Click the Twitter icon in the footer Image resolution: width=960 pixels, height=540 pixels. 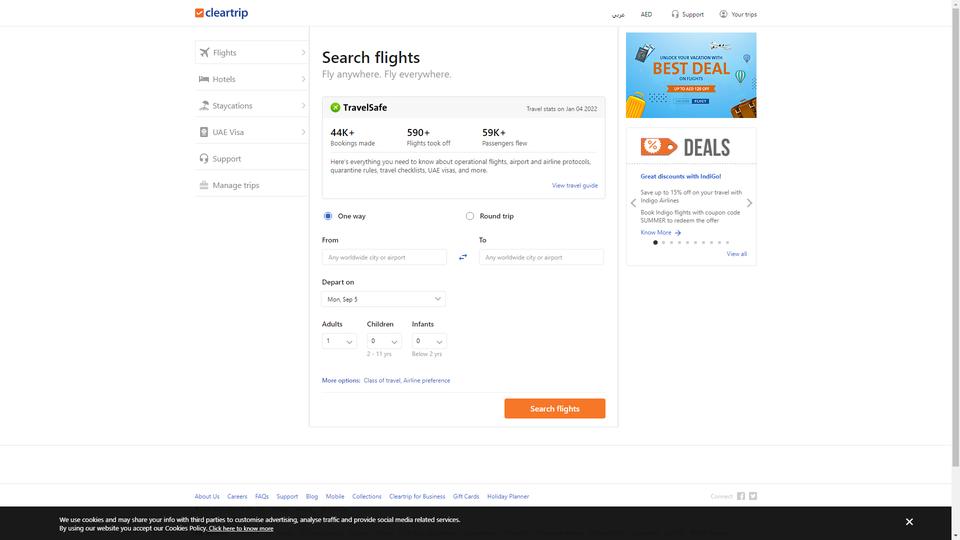point(753,497)
